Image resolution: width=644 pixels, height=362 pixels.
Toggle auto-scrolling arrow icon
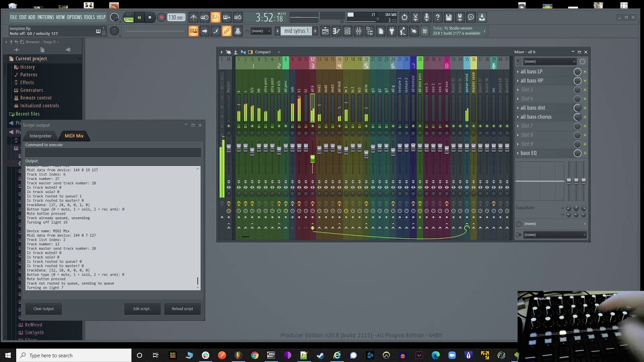point(204,31)
